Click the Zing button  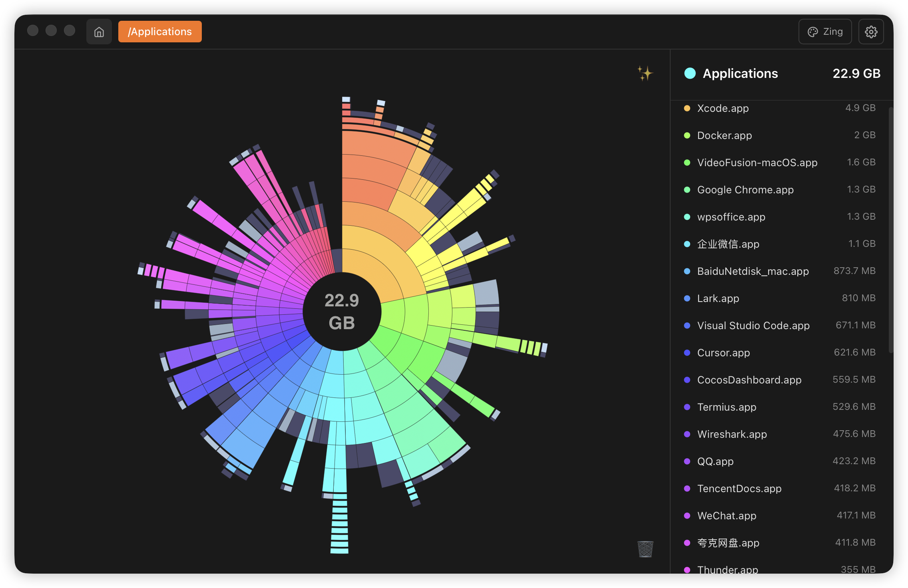tap(825, 31)
